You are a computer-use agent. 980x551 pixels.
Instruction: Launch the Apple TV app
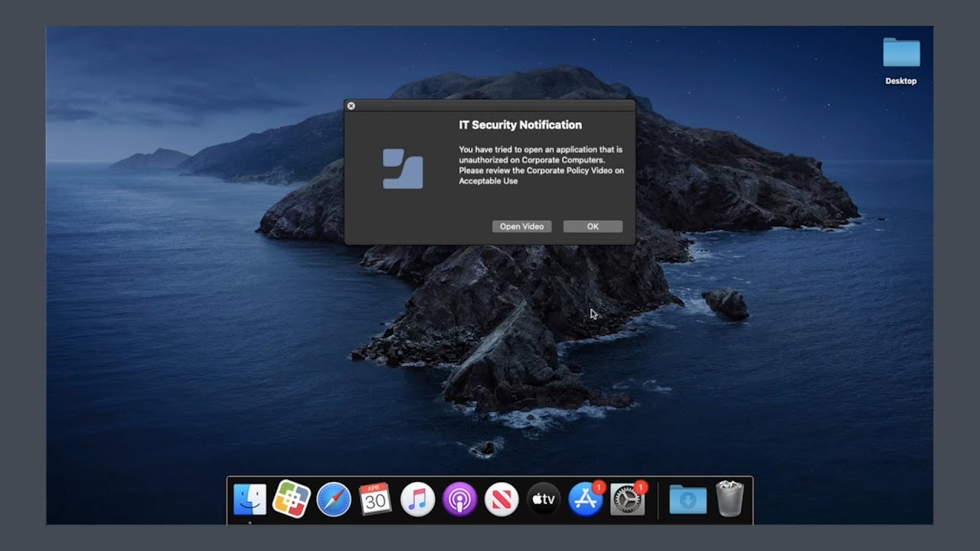544,500
